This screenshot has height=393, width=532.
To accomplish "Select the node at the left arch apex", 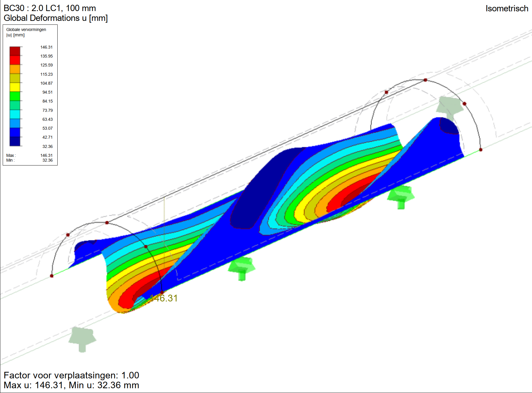I will click(x=107, y=222).
